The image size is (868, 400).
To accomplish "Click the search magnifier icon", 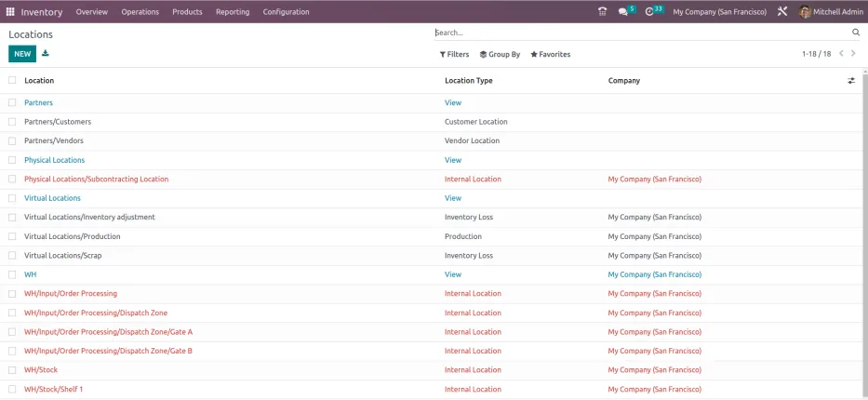I will 856,33.
